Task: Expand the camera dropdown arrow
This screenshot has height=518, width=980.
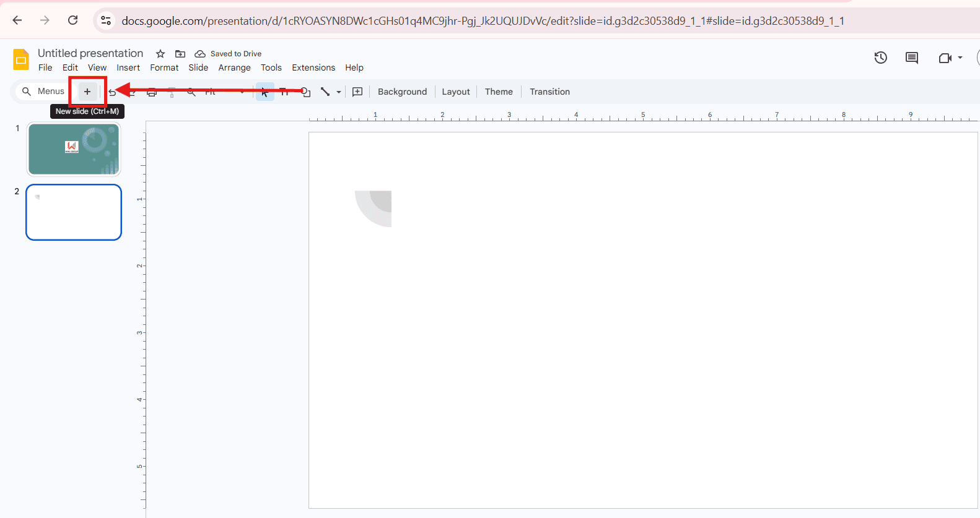Action: [x=960, y=58]
